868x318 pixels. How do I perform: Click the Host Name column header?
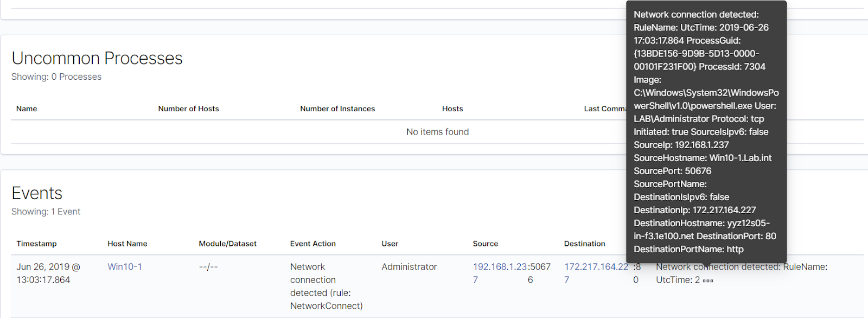point(127,244)
